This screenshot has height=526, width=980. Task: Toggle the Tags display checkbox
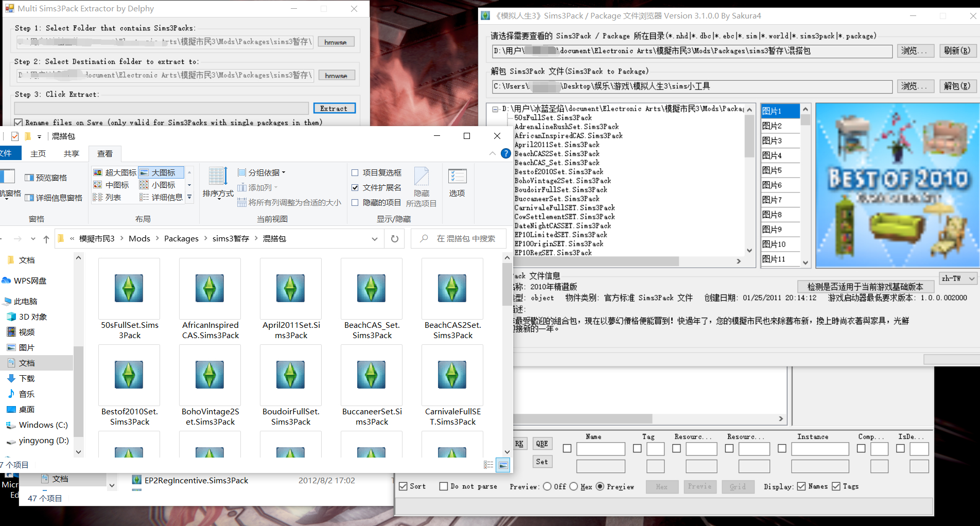click(836, 486)
